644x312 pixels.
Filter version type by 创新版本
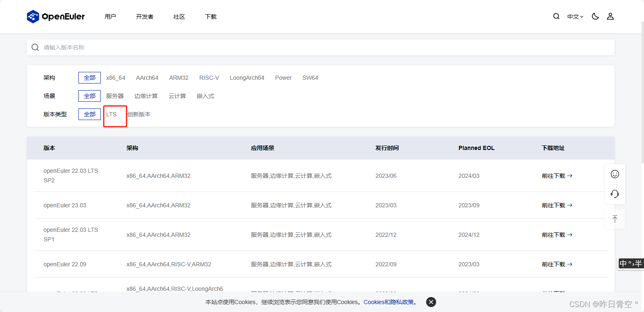point(139,114)
